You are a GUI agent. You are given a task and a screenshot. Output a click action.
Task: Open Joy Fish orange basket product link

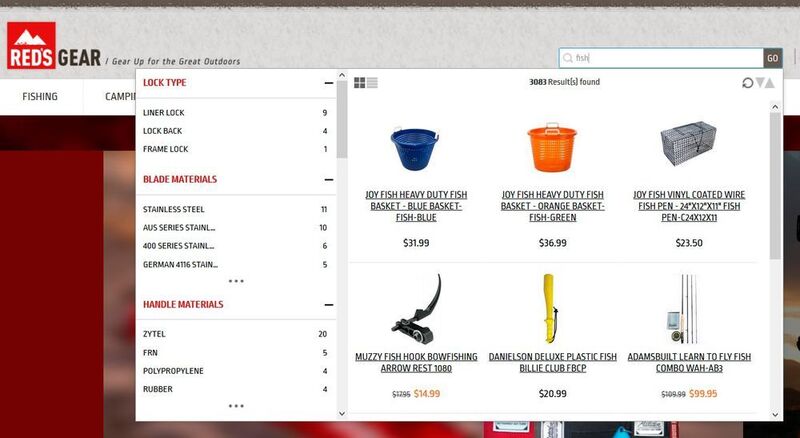553,206
